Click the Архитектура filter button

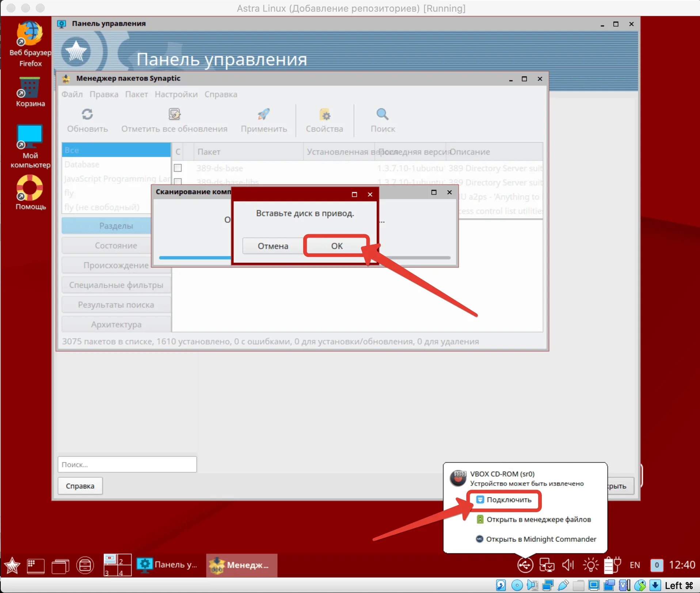click(x=116, y=324)
